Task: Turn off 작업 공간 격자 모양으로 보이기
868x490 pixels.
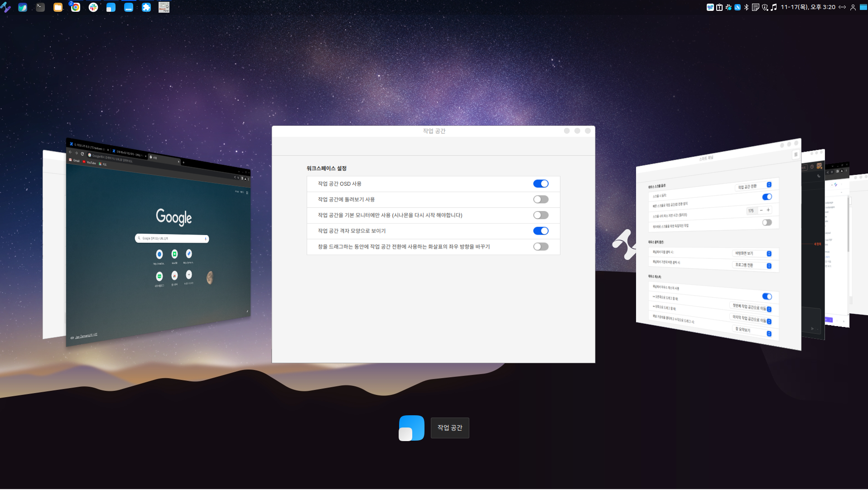Action: click(x=540, y=231)
